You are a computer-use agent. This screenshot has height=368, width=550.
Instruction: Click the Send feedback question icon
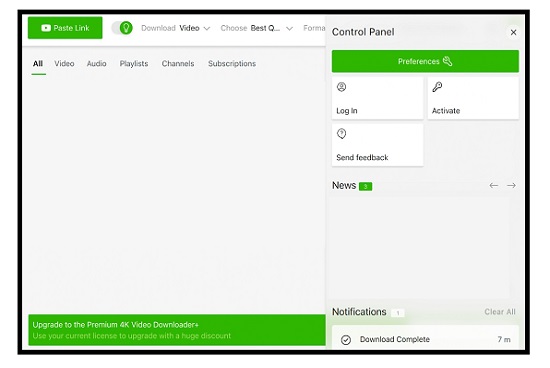342,134
